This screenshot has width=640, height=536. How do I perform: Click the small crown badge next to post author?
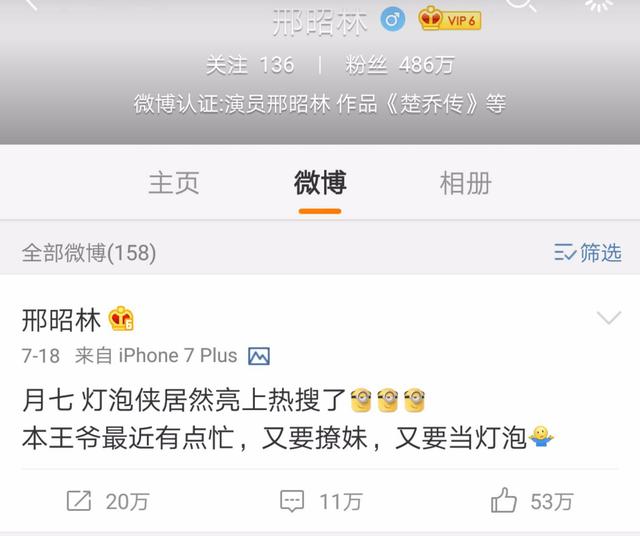coord(121,319)
